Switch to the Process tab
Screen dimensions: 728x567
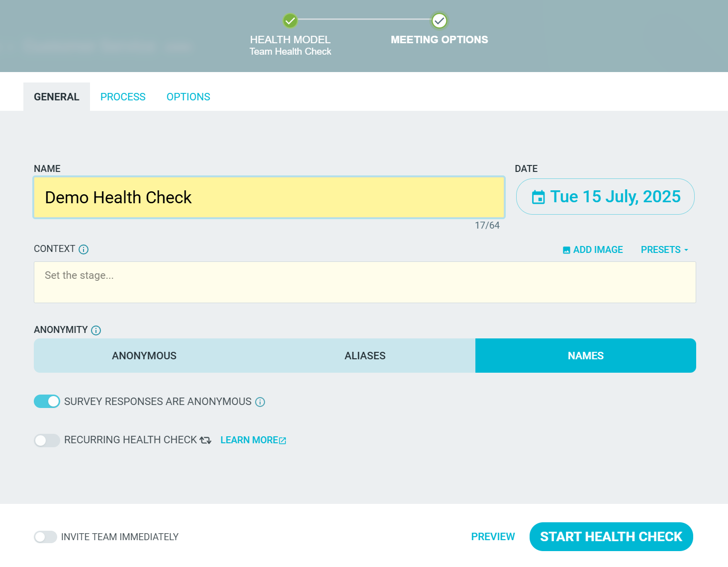pyautogui.click(x=123, y=97)
